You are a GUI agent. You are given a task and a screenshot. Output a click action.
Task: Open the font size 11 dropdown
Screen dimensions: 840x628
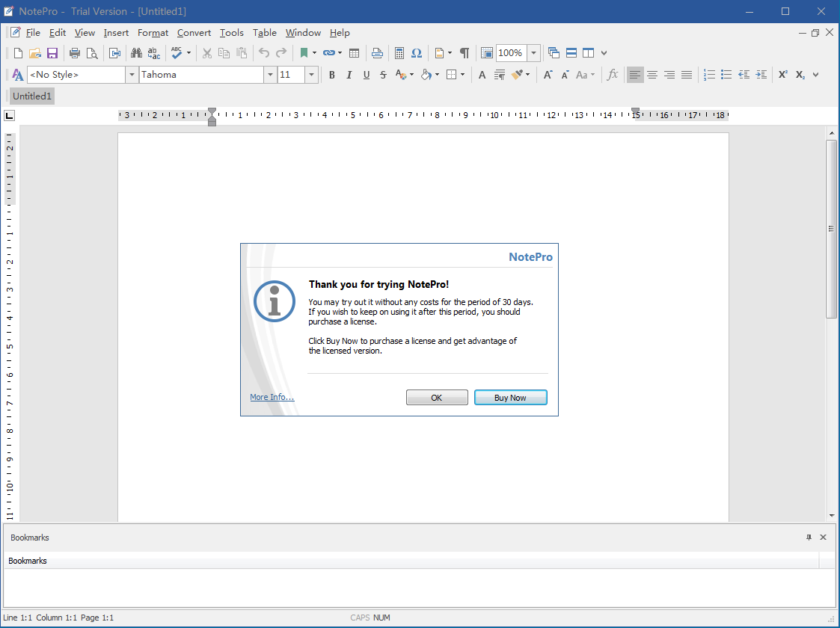pos(311,75)
